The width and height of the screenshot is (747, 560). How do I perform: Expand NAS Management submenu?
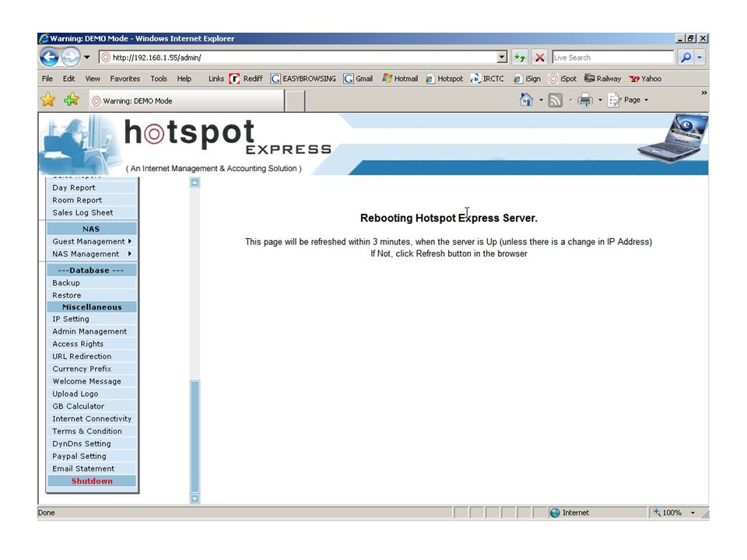(92, 254)
